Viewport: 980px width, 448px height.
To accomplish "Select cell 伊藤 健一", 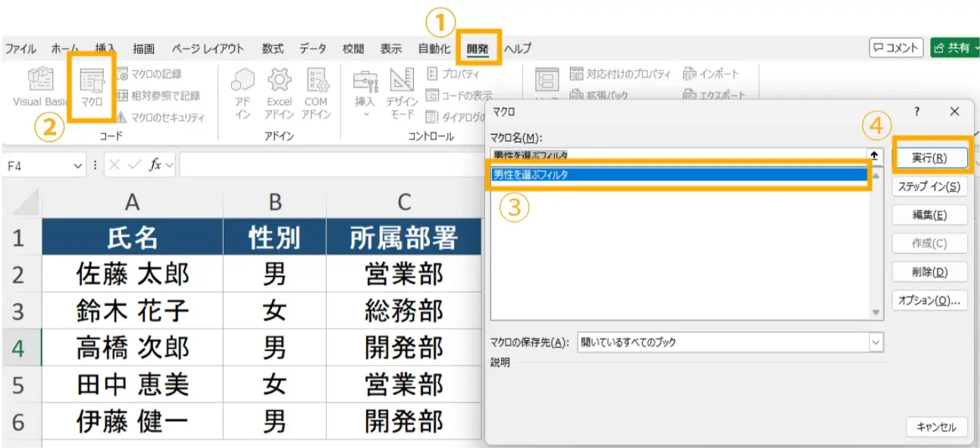I will point(132,421).
